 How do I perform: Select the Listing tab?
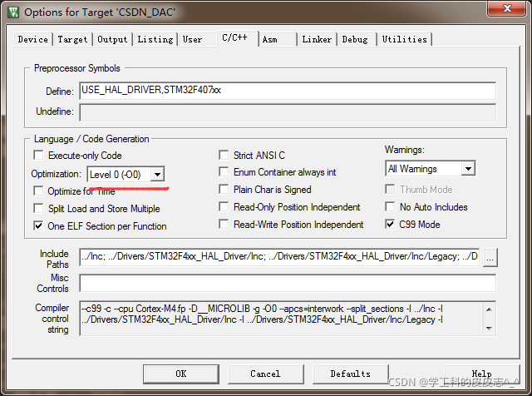pyautogui.click(x=155, y=39)
